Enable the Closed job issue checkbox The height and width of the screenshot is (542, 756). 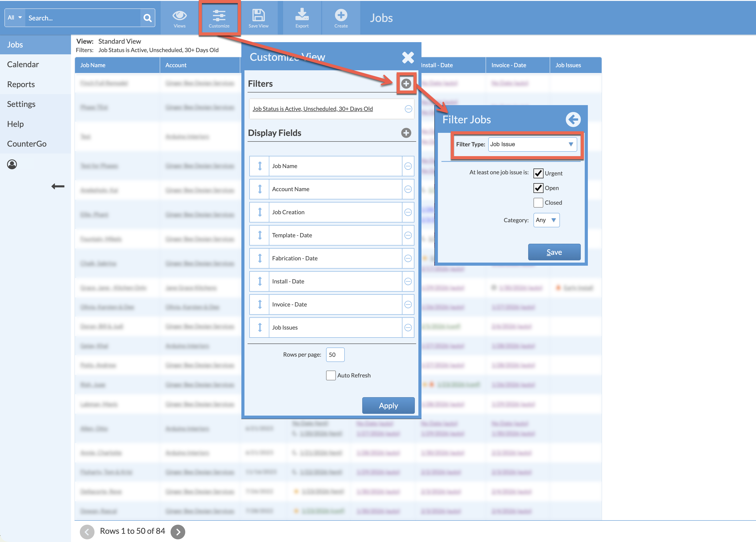click(x=538, y=203)
